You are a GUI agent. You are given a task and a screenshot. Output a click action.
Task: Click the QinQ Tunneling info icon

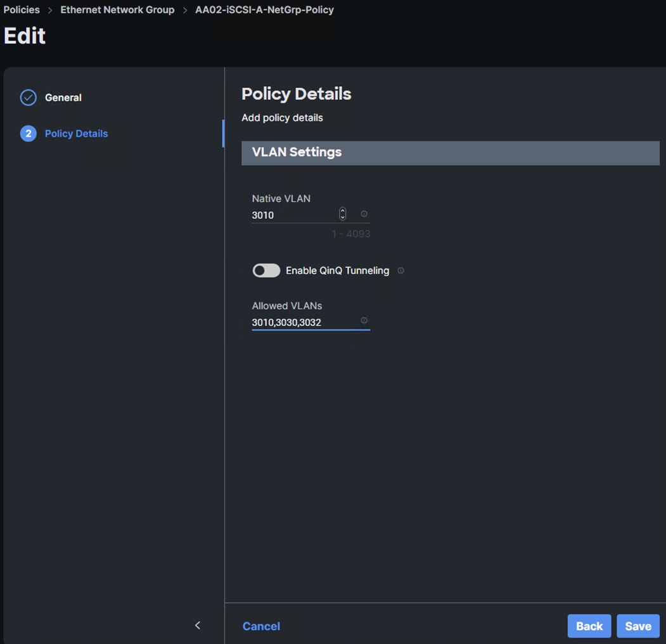point(400,270)
